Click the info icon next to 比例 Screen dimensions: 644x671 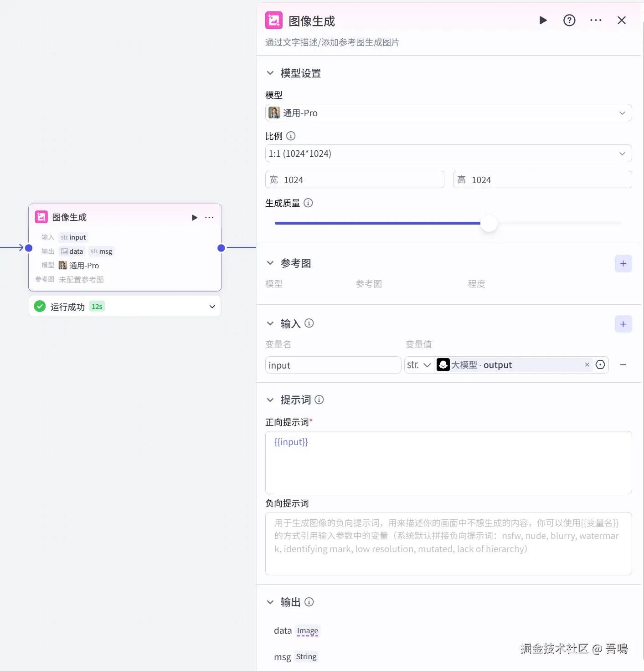[x=291, y=136]
